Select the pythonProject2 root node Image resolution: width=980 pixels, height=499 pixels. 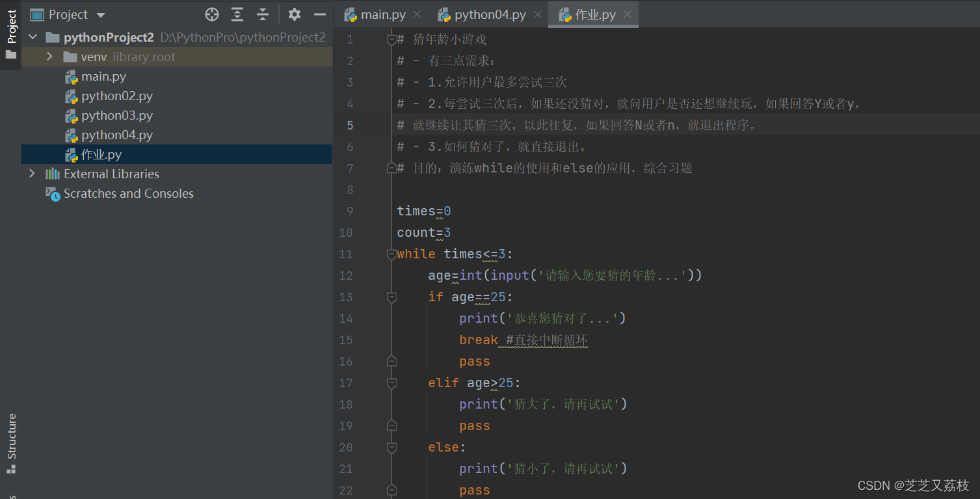click(x=177, y=37)
